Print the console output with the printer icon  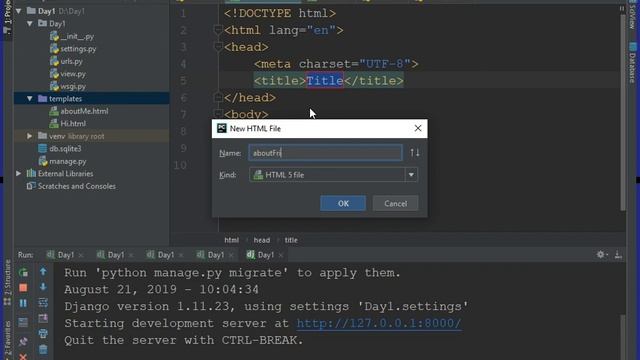[43, 333]
